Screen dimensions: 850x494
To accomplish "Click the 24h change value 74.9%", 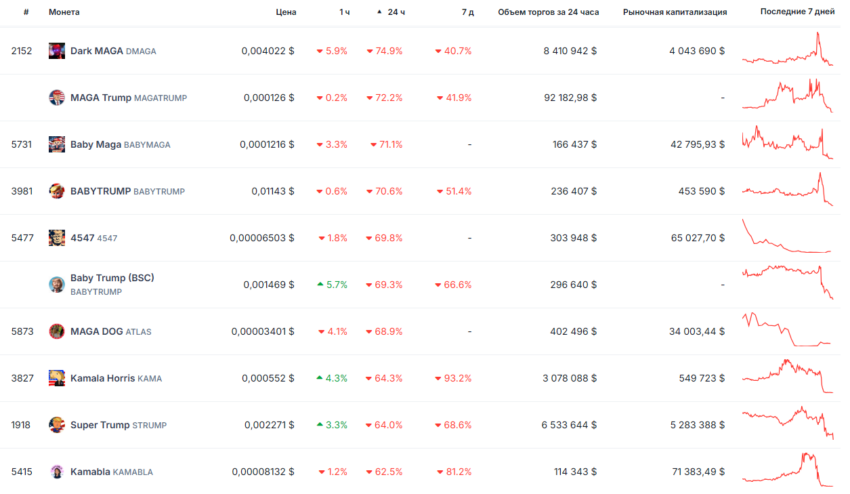I will [385, 51].
